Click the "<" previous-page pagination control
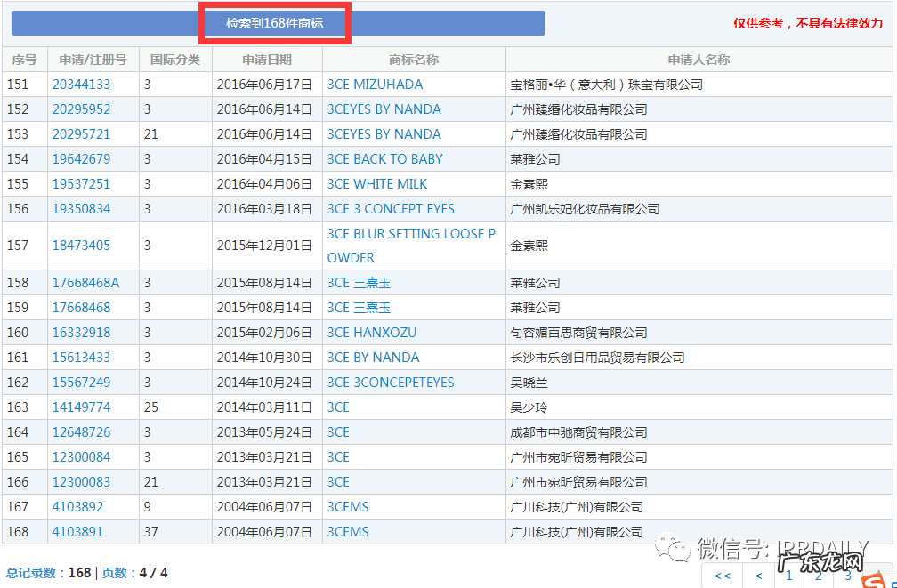The height and width of the screenshot is (588, 897). coord(760,576)
